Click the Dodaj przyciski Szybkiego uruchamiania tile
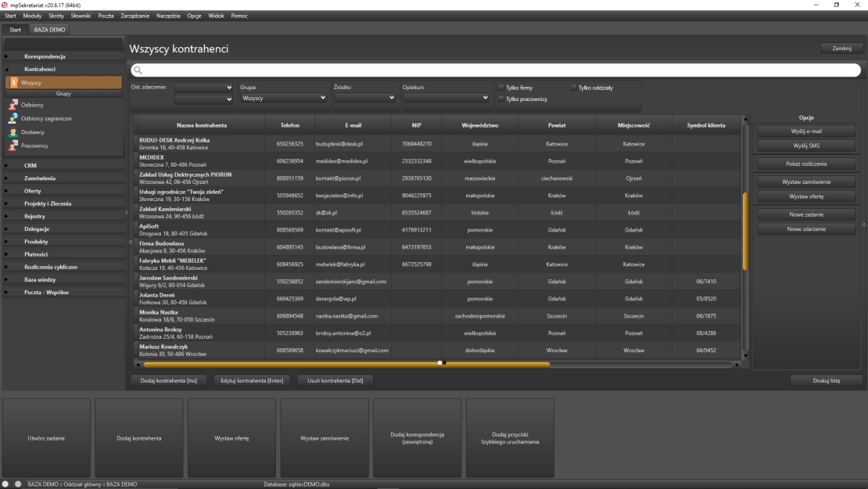Screen dimensions: 868x489 pyautogui.click(x=510, y=438)
